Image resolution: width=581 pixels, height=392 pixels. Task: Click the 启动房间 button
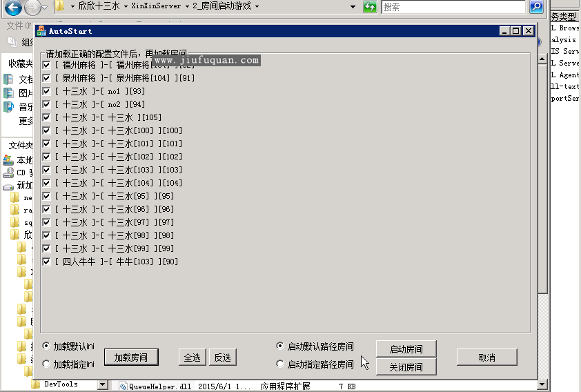point(406,349)
